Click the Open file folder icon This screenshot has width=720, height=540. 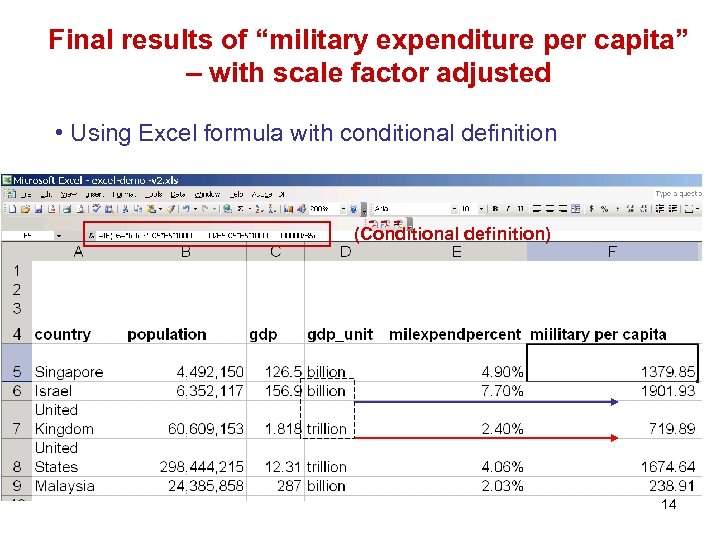click(x=25, y=209)
